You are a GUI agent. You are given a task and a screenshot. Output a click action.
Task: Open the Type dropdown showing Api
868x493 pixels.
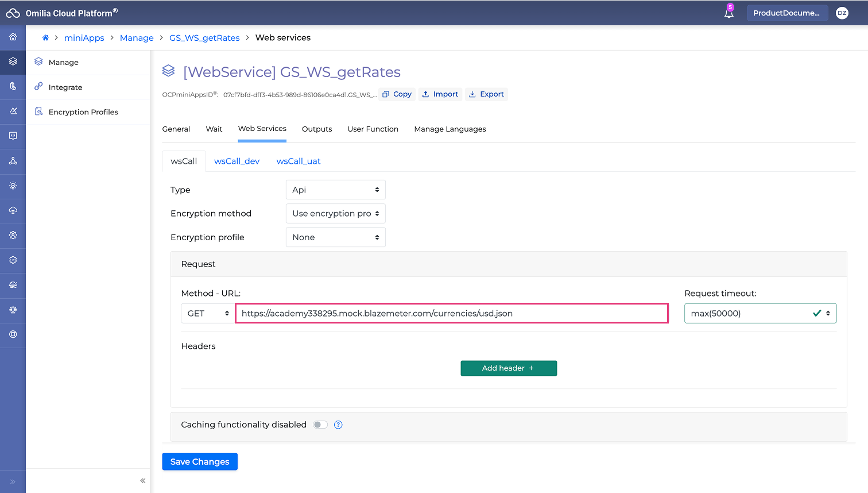click(335, 190)
